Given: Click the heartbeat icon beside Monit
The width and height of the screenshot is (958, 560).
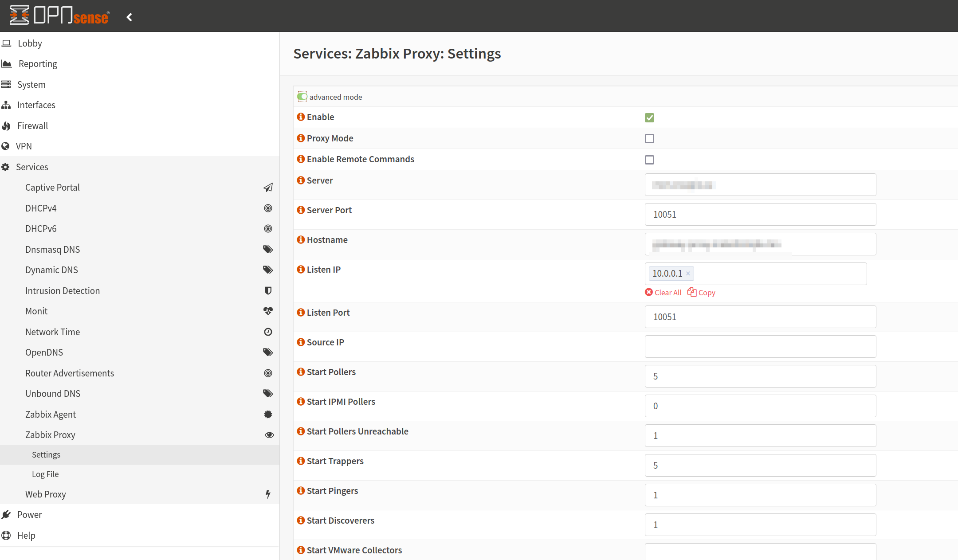Looking at the screenshot, I should coord(268,311).
